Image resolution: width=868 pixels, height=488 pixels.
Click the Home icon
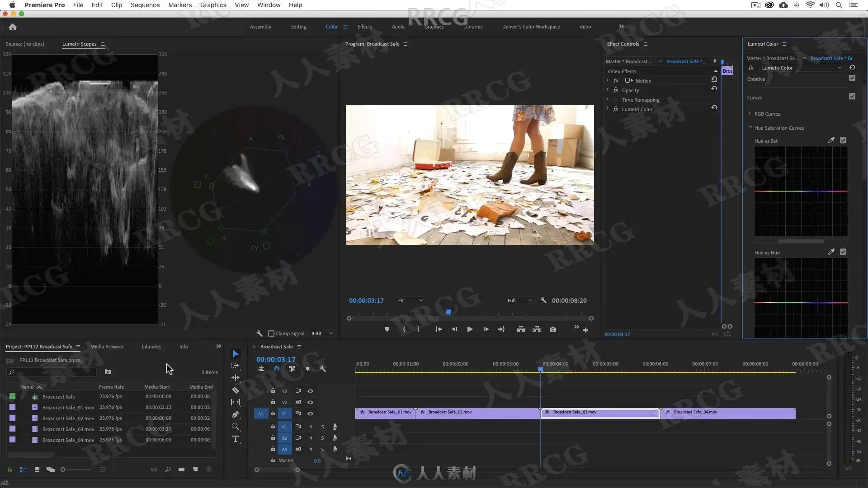[13, 27]
